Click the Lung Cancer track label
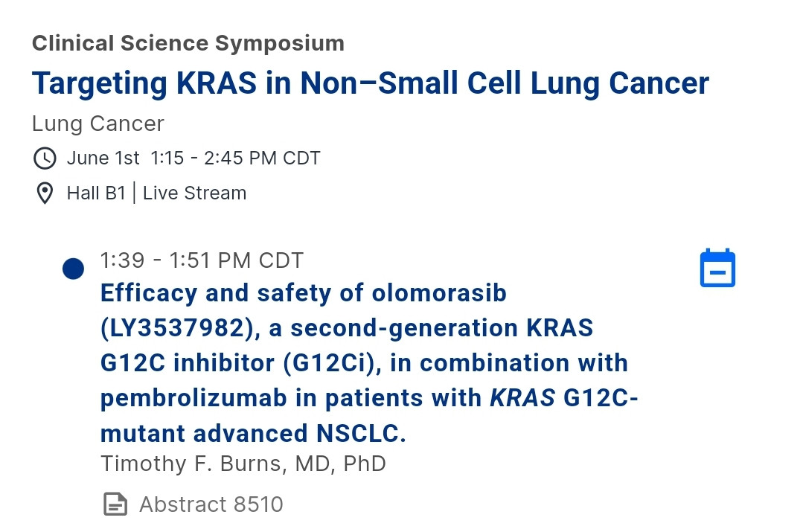 pyautogui.click(x=97, y=124)
